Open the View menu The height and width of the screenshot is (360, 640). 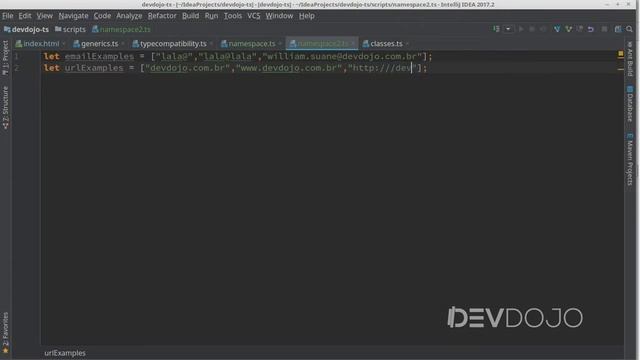click(44, 16)
